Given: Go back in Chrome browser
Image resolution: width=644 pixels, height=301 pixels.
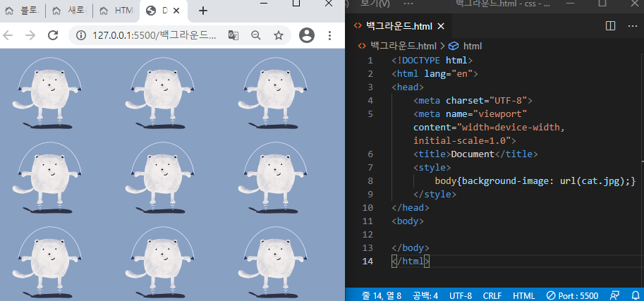Looking at the screenshot, I should coord(8,35).
